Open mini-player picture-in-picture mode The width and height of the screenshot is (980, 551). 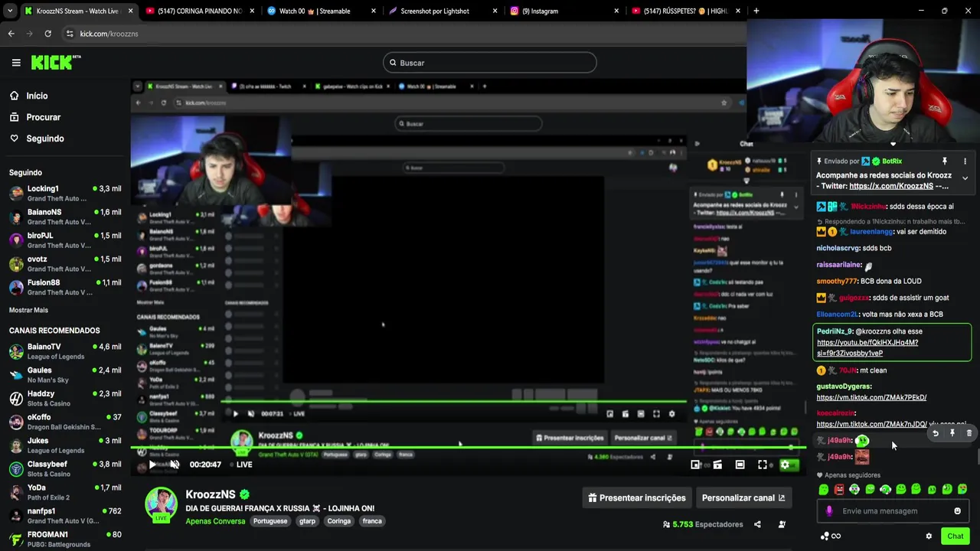(695, 465)
